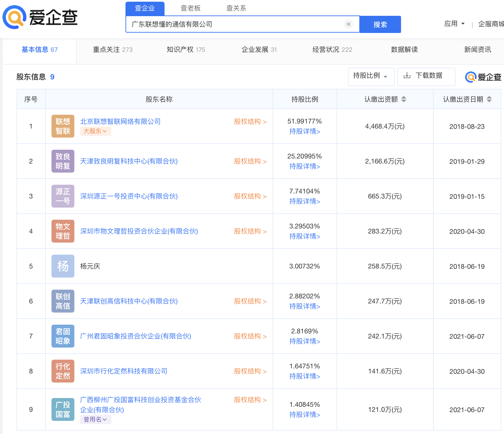Open 持股详情 under 3.29503%
Viewport: 504px width, 434px height.
pyautogui.click(x=305, y=236)
